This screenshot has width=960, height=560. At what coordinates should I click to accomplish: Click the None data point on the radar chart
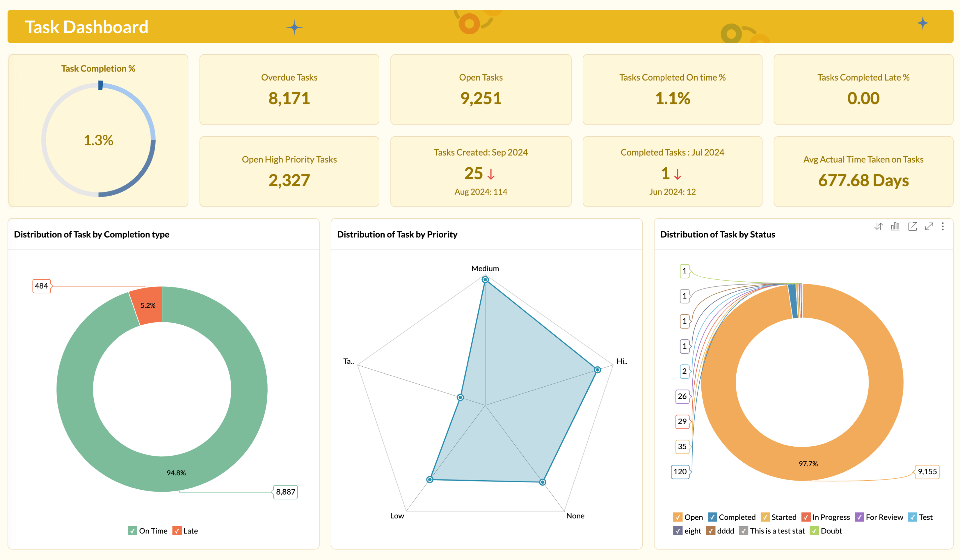click(543, 482)
